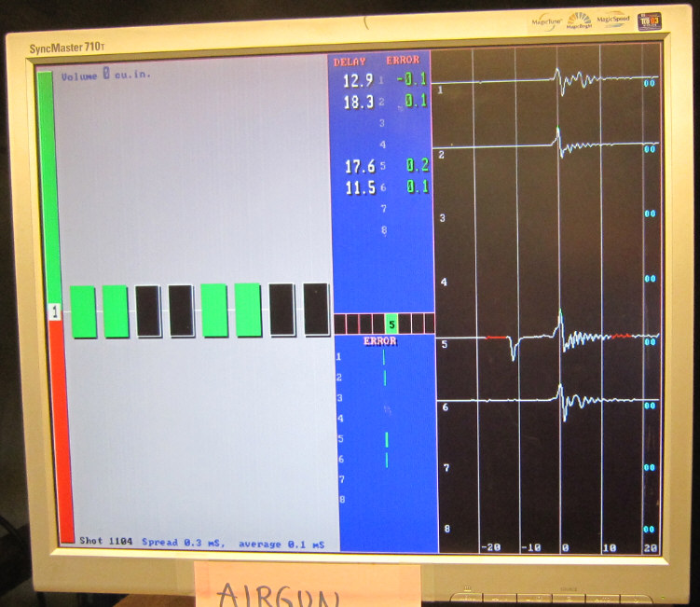Click the Shot 1104 counter

pos(105,542)
